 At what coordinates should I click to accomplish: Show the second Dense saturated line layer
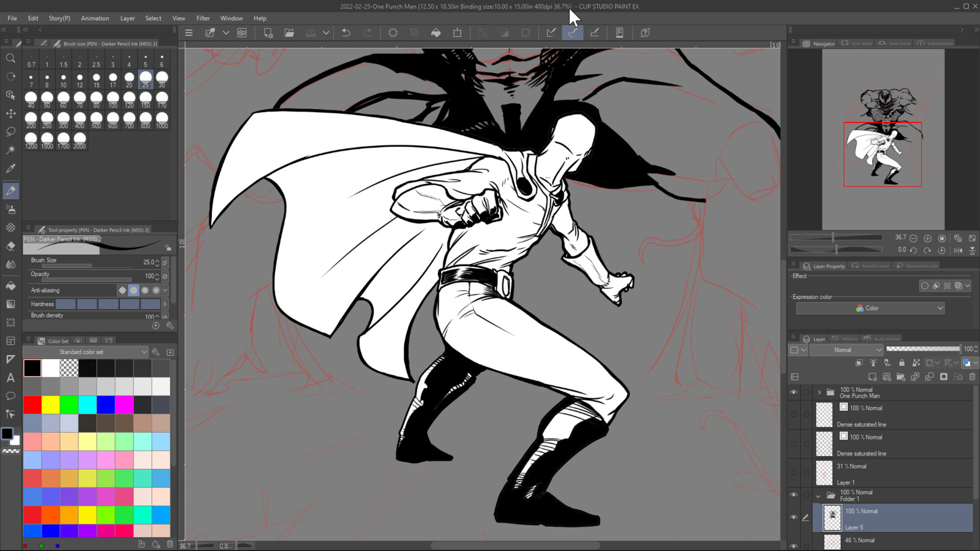[794, 444]
